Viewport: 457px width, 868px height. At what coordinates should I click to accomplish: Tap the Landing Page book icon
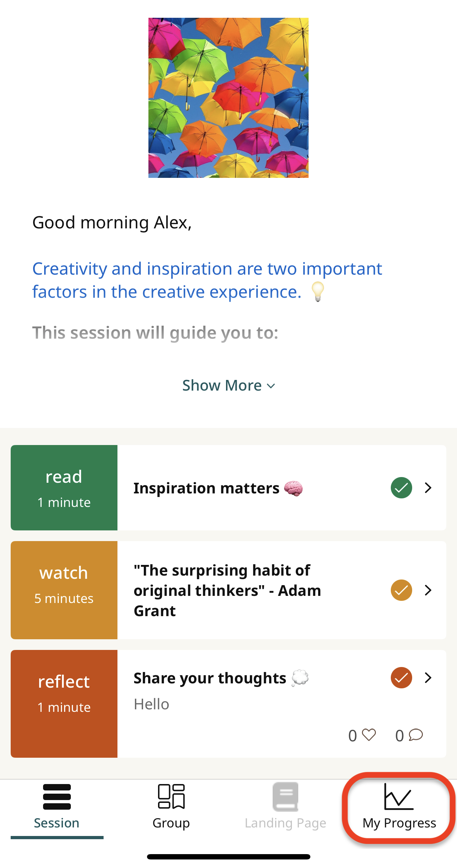pos(285,796)
